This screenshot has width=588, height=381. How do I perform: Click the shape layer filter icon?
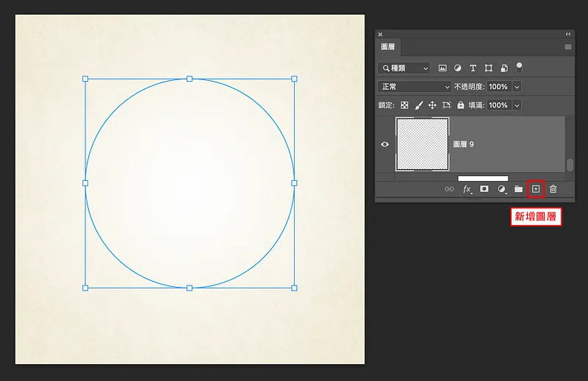pyautogui.click(x=488, y=68)
